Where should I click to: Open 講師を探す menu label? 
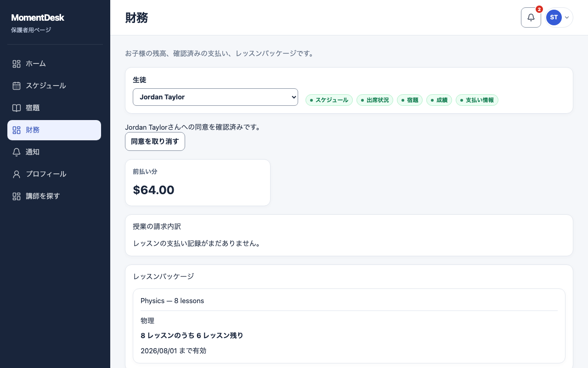(43, 196)
